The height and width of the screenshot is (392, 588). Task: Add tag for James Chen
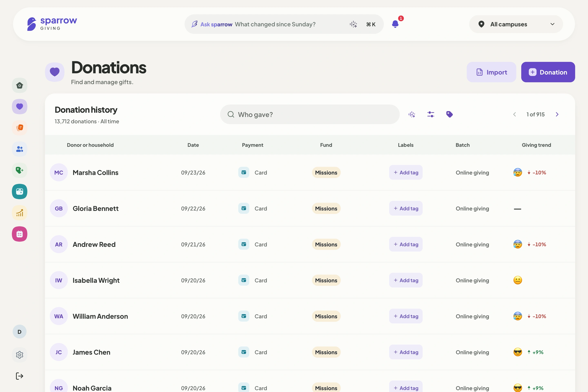pos(406,352)
